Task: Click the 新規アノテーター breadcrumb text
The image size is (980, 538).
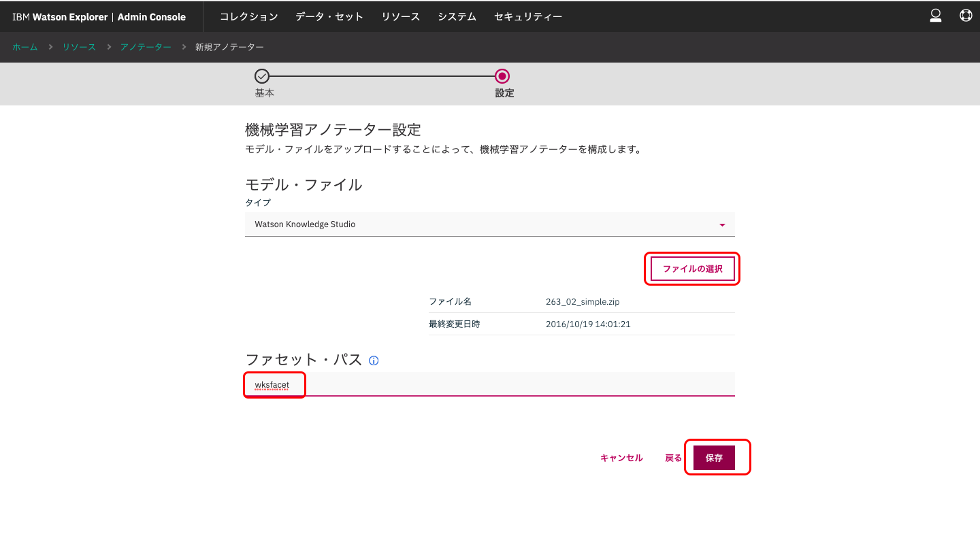Action: click(x=229, y=47)
